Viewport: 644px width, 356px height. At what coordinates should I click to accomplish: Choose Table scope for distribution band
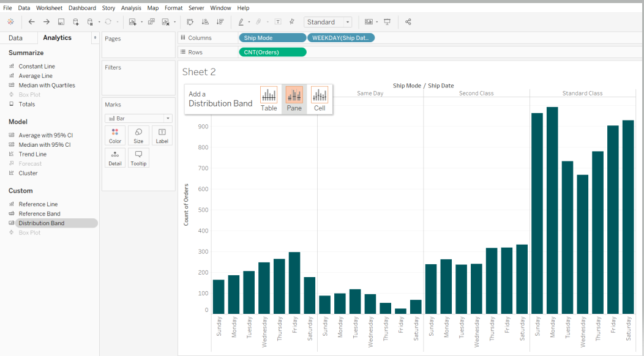coord(269,98)
